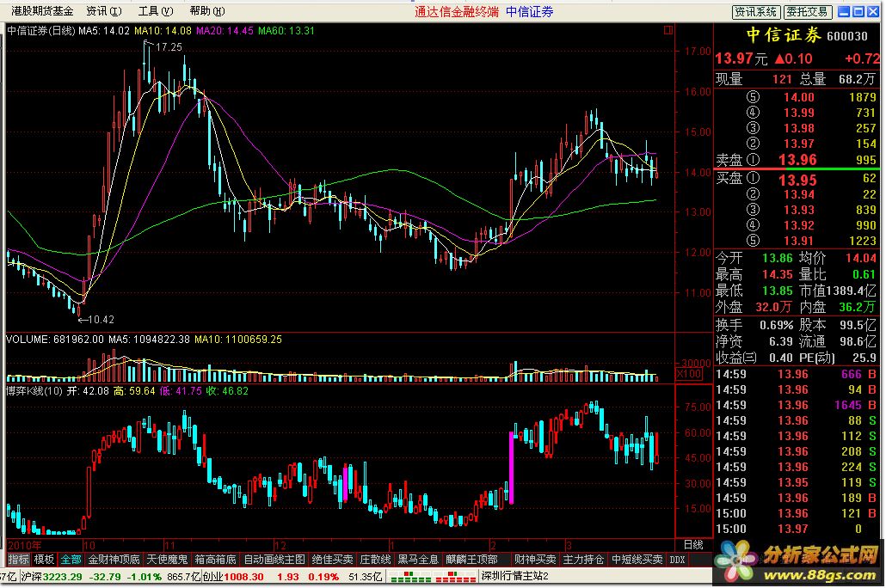Click the current price 13.97元

point(741,58)
